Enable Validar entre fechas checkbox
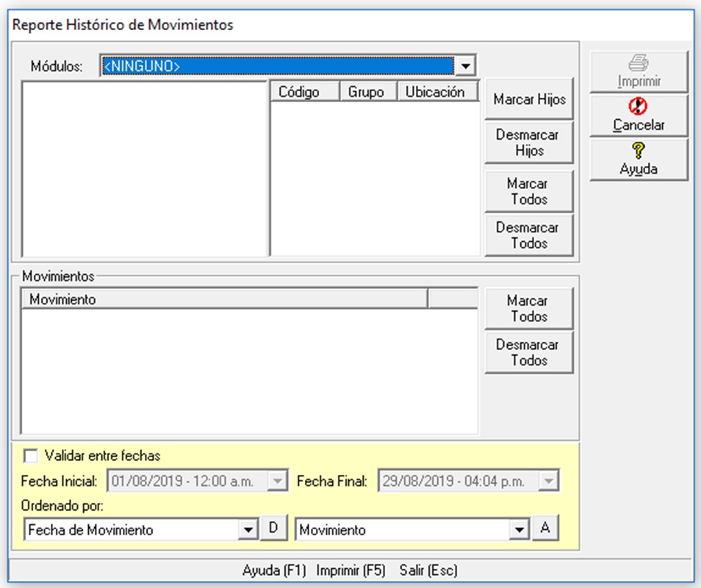 31,456
